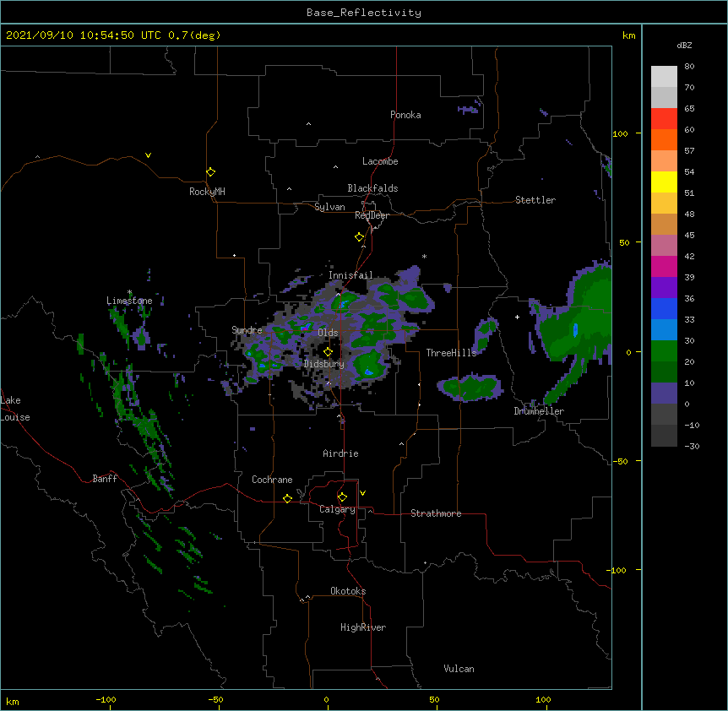Click the slate purple 10-0 dBZ legend band
The image size is (728, 711).
[664, 393]
